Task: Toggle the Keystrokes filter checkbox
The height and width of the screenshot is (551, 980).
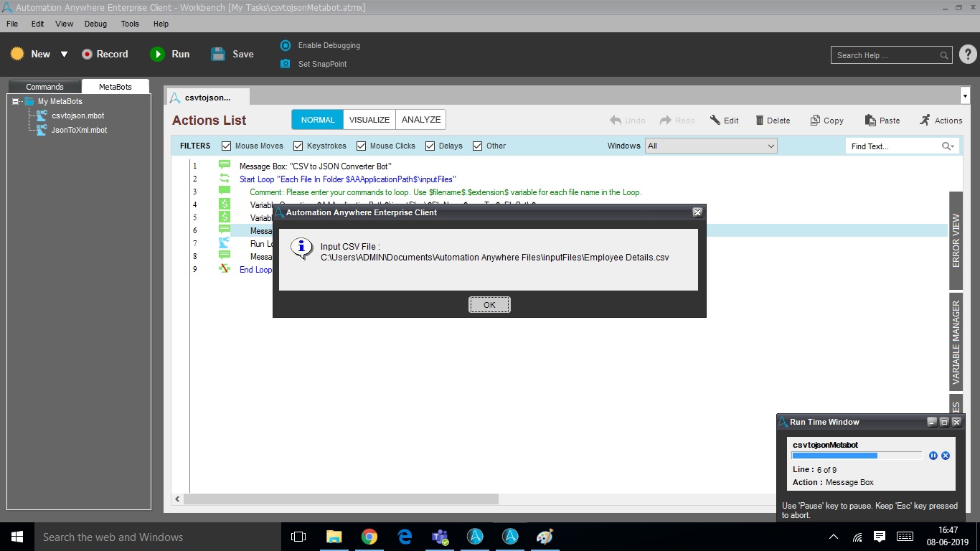Action: coord(298,146)
